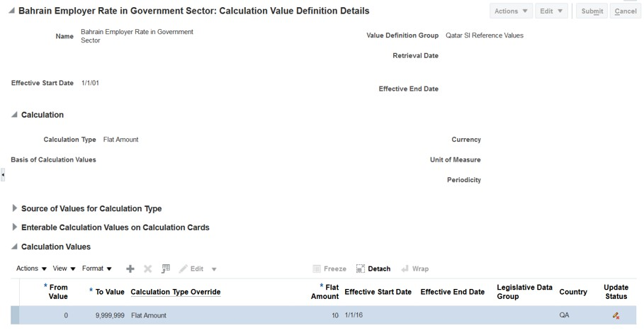644x333 pixels.
Task: Open the top Edit dropdown button
Action: click(x=550, y=11)
